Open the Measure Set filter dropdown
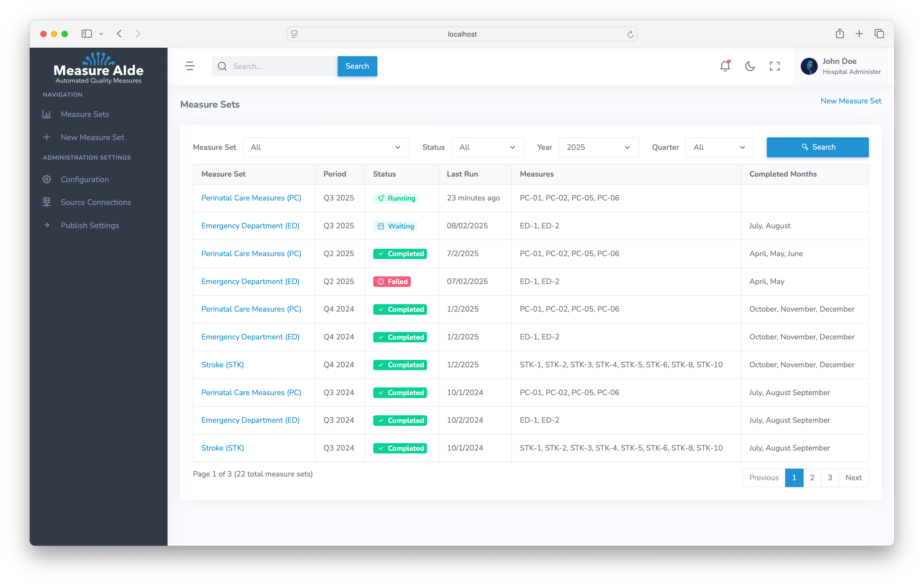Image resolution: width=924 pixels, height=585 pixels. click(326, 147)
